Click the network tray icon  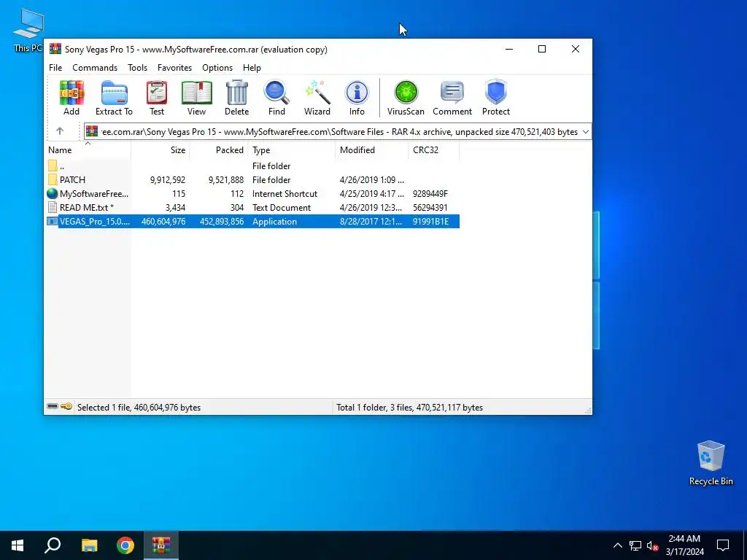coord(635,545)
